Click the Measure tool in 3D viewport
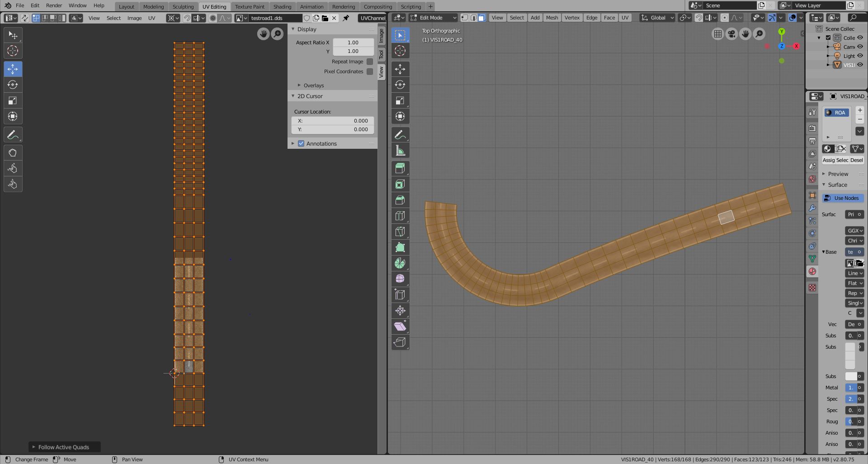This screenshot has height=464, width=868. point(400,151)
